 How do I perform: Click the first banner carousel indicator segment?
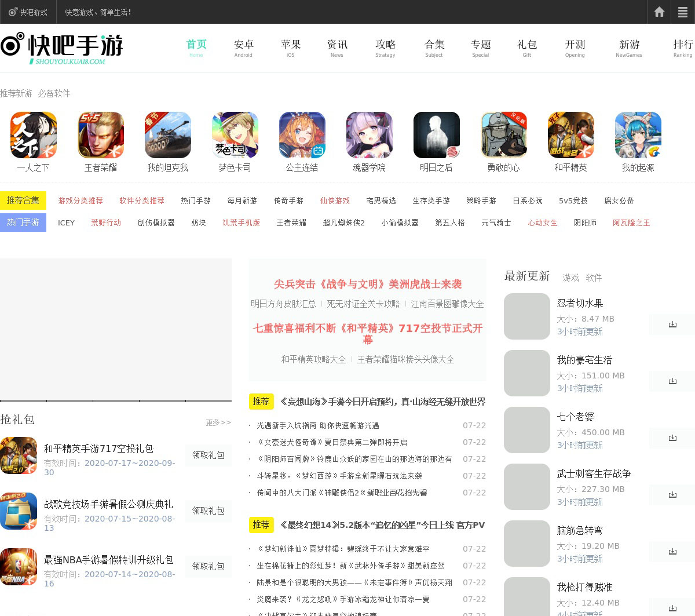tap(23, 400)
